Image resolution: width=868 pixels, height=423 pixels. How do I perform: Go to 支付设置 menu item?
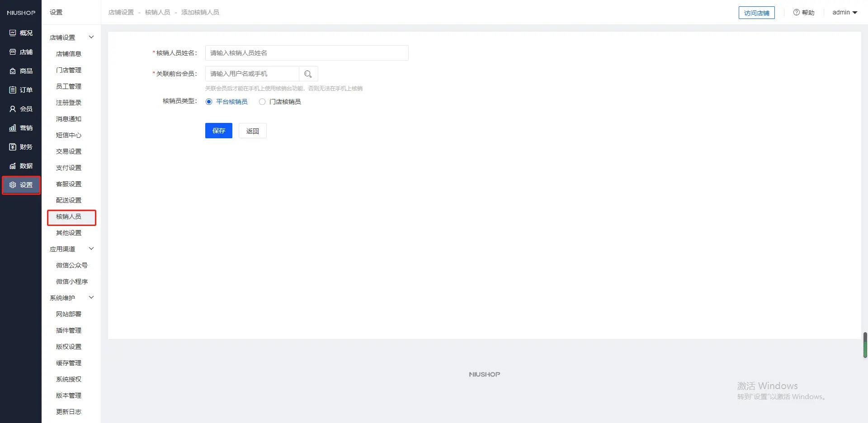[69, 168]
